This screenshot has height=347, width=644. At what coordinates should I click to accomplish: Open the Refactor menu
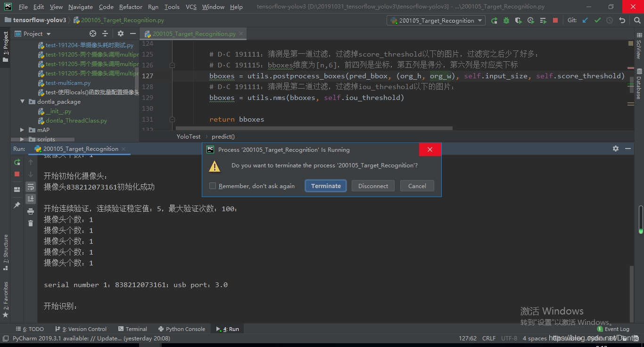pos(130,7)
